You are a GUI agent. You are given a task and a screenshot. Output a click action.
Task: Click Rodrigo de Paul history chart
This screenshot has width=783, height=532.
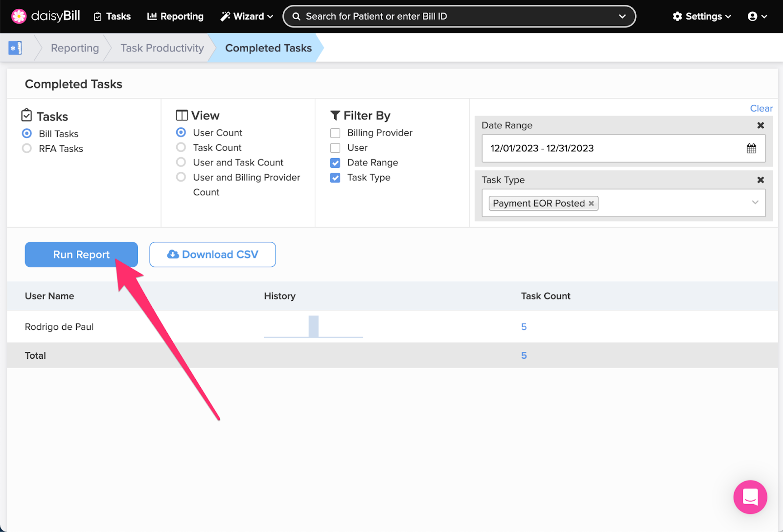click(x=313, y=326)
